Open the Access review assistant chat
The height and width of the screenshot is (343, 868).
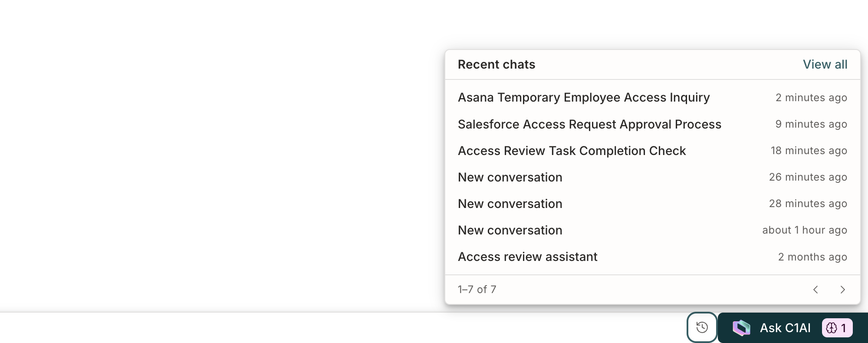coord(652,257)
